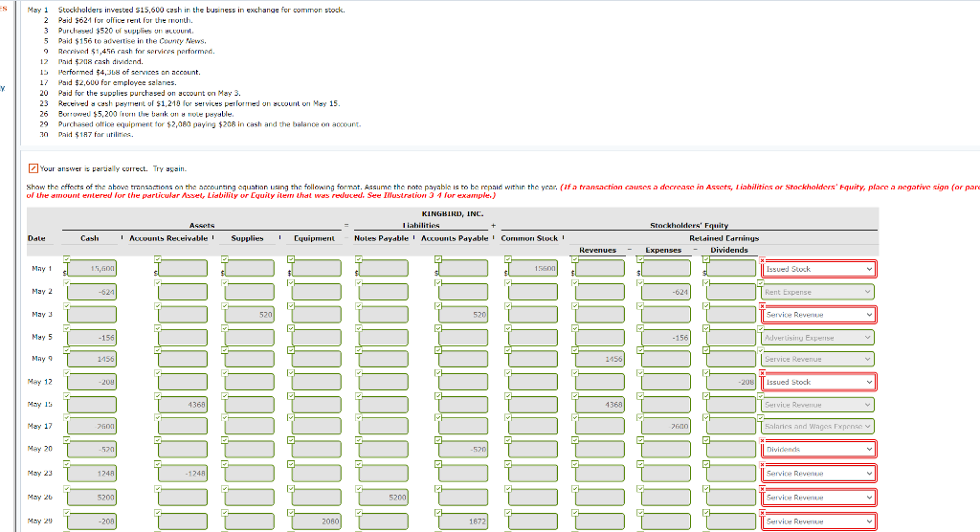Open the May 20 Dividends dropdown
This screenshot has width=980, height=532.
coord(818,449)
